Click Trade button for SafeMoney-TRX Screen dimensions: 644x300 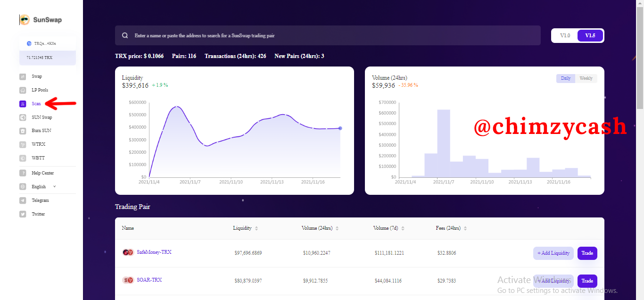click(x=587, y=253)
